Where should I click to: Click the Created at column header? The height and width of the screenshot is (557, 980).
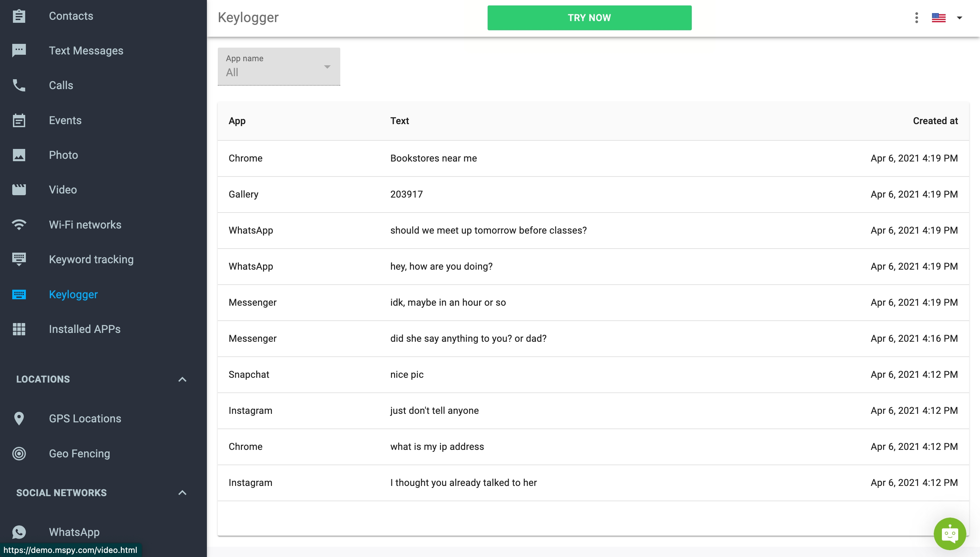coord(935,121)
